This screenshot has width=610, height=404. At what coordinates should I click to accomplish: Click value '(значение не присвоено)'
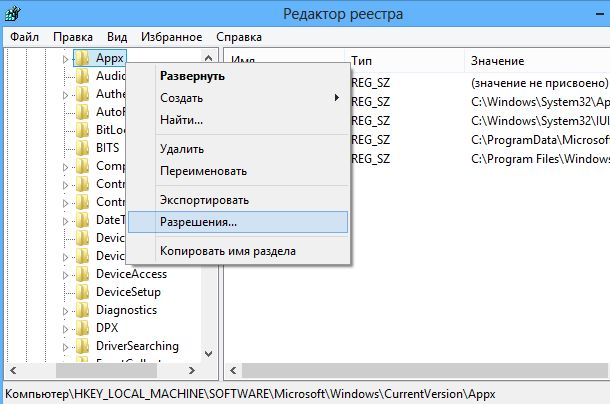coord(539,83)
